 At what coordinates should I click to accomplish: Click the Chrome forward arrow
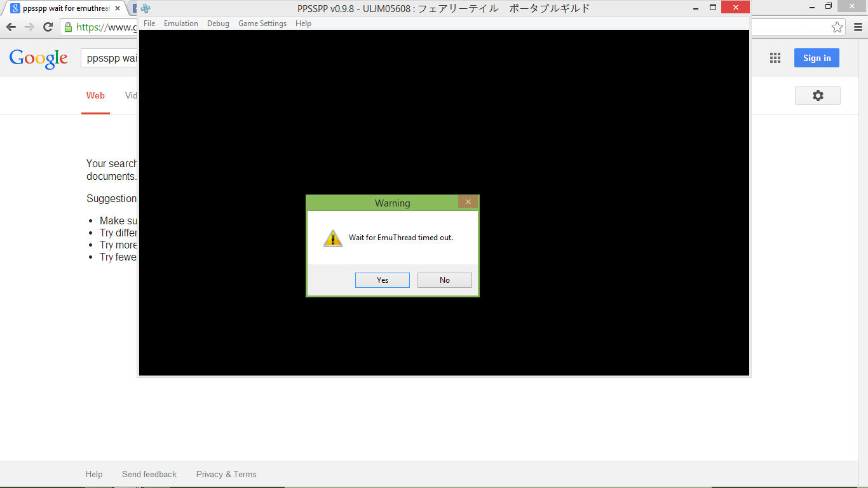[29, 27]
